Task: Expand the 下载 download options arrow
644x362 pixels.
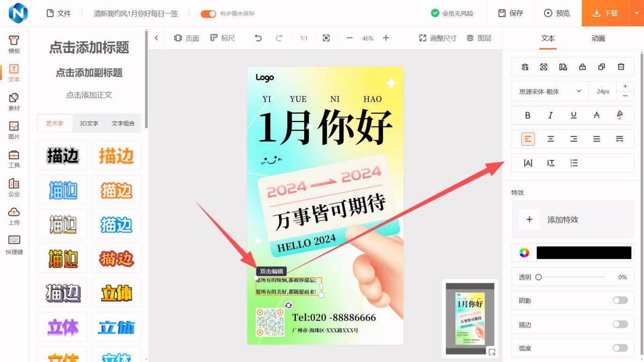Action: point(637,14)
